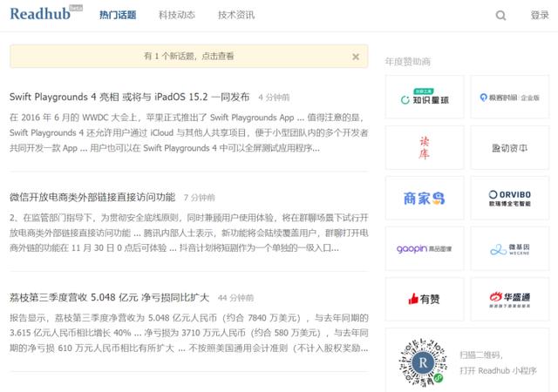View new topic notification banner
558x392 pixels.
pyautogui.click(x=189, y=57)
